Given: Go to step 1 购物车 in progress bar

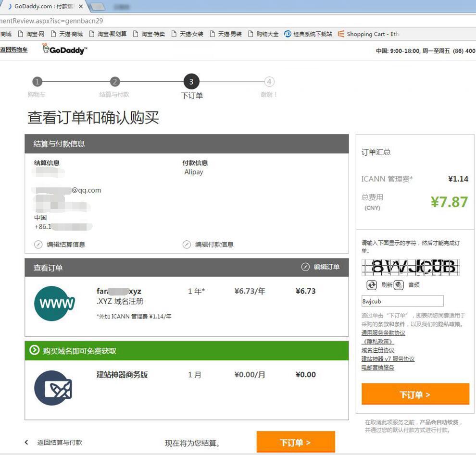Looking at the screenshot, I should [x=38, y=82].
